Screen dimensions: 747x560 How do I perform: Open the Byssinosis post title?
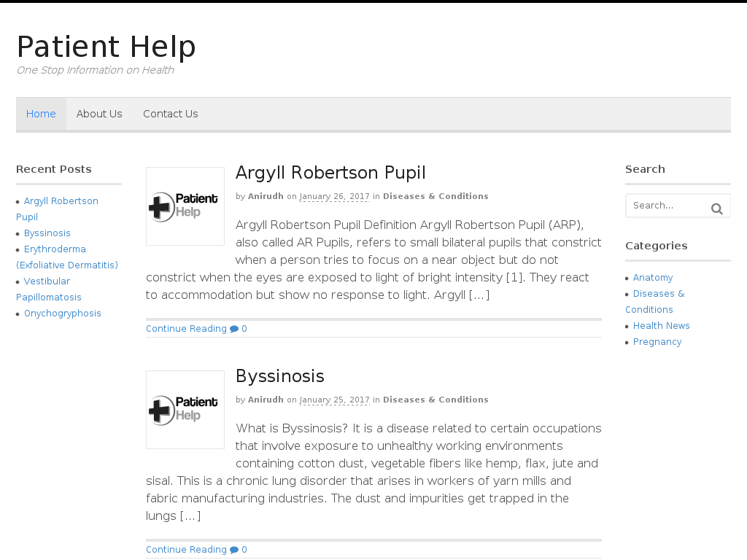pyautogui.click(x=280, y=376)
